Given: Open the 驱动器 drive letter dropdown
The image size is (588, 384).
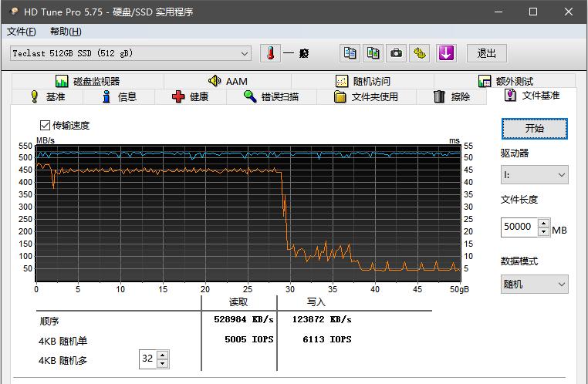Looking at the screenshot, I should coord(535,174).
